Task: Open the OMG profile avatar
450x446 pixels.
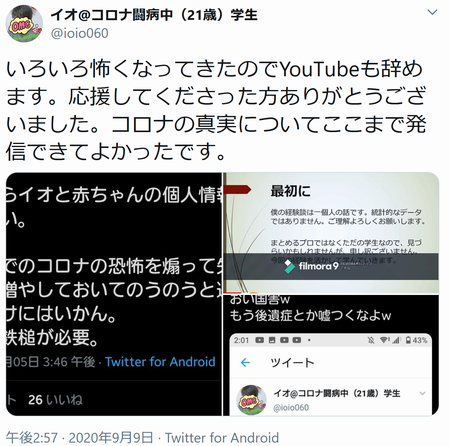Action: (x=24, y=23)
